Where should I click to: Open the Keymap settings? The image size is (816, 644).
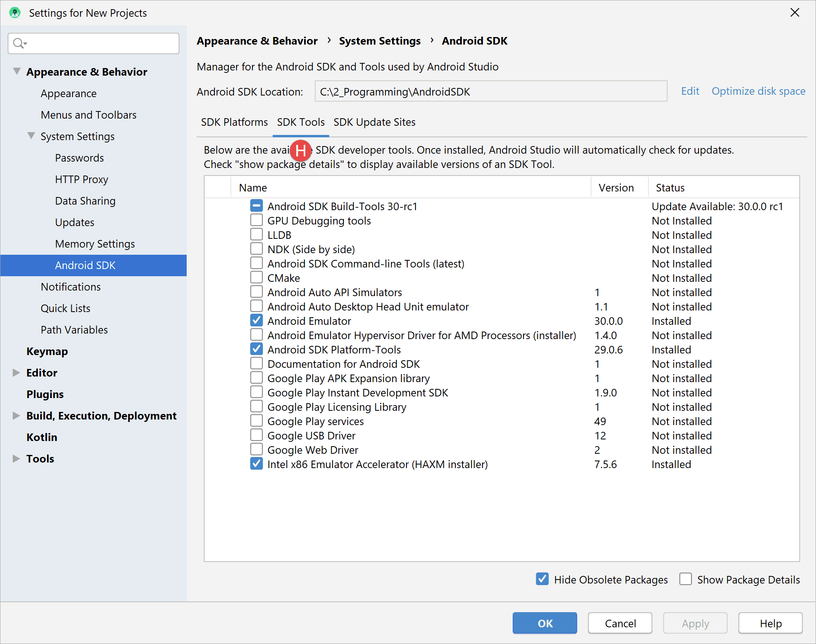(47, 351)
